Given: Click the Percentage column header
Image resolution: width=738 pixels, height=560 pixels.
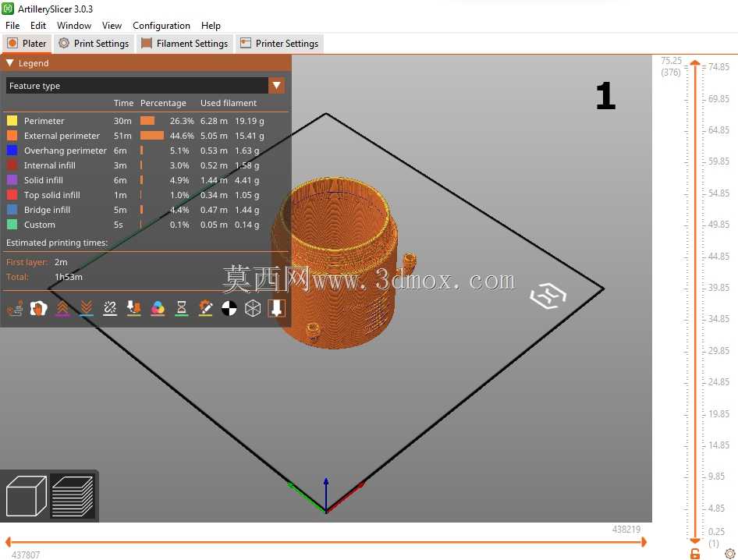Looking at the screenshot, I should click(x=163, y=103).
